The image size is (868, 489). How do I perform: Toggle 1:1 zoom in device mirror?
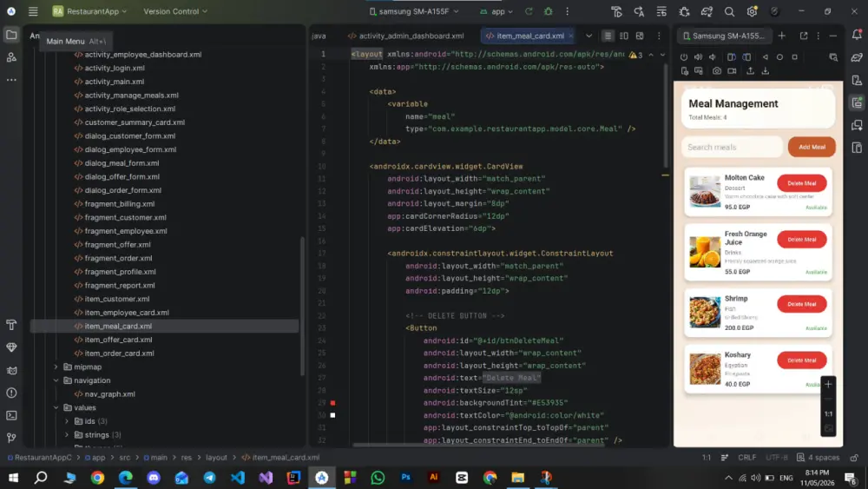(828, 413)
